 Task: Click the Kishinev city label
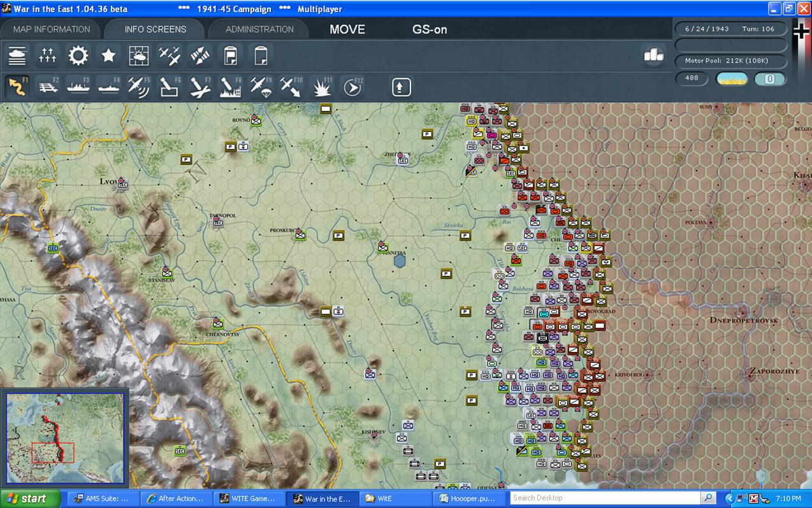click(x=373, y=432)
